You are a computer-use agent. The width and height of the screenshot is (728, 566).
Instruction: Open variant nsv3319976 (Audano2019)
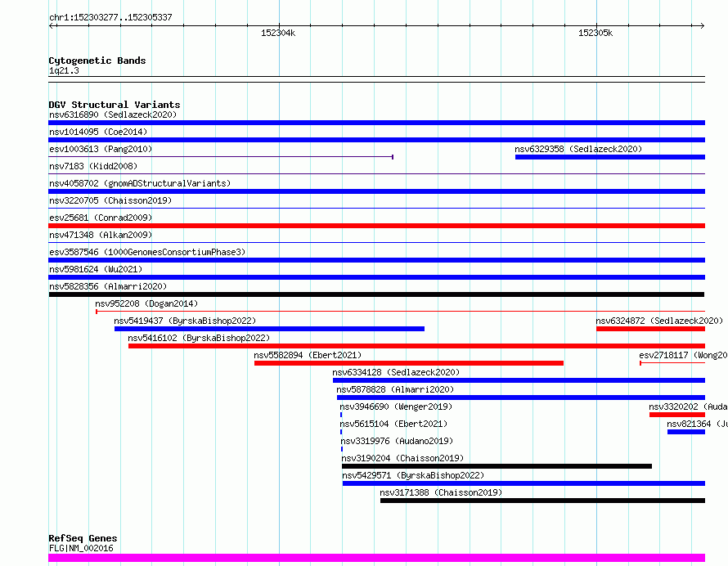tap(397, 441)
